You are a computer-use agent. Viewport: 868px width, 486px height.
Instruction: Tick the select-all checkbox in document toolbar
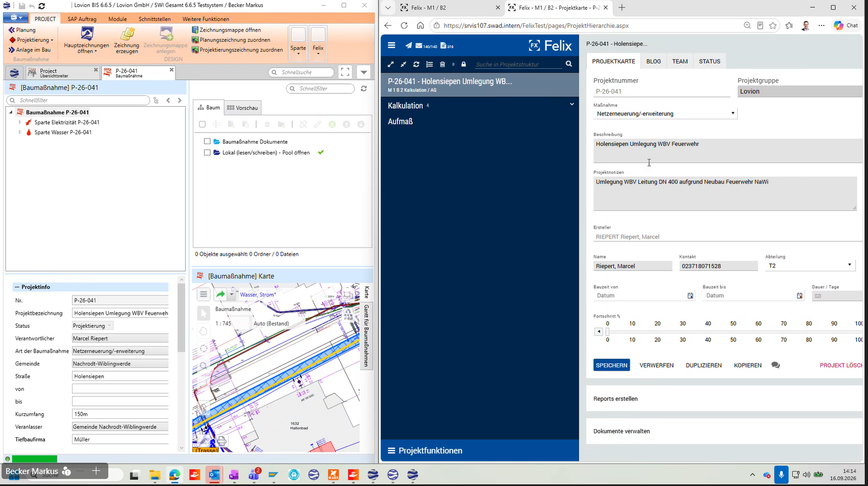pos(203,125)
